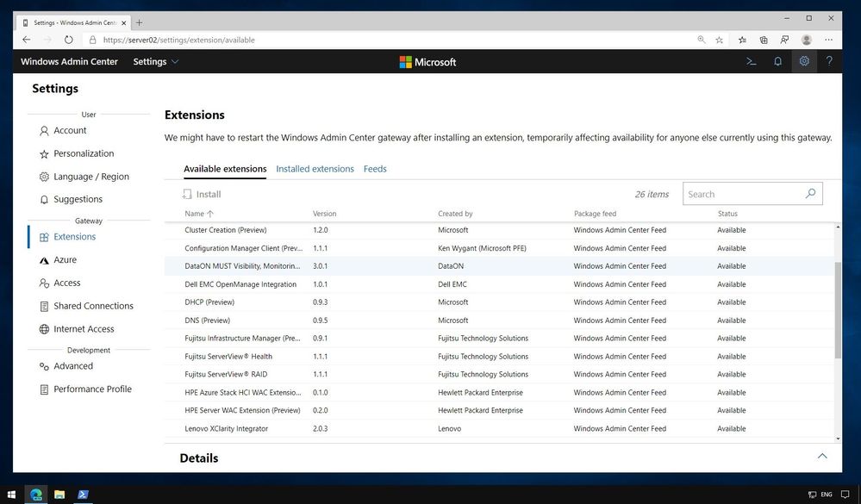This screenshot has height=504, width=861.
Task: Open browser favorites list icon
Action: click(x=742, y=40)
